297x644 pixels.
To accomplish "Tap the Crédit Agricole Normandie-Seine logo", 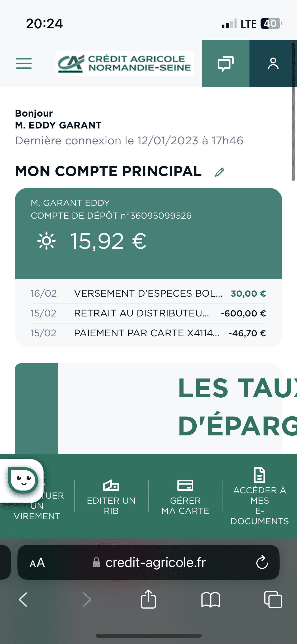I will point(125,63).
